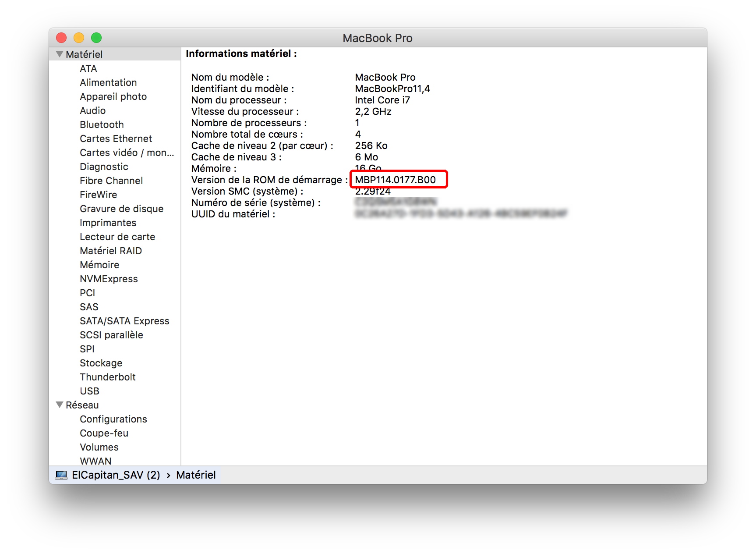Select SCSI parallèle entry
Screen dimensions: 756x554
pos(111,335)
